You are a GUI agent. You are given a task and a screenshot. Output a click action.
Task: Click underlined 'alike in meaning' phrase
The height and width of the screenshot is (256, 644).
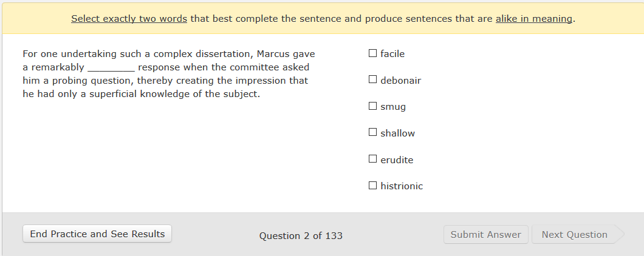(533, 19)
